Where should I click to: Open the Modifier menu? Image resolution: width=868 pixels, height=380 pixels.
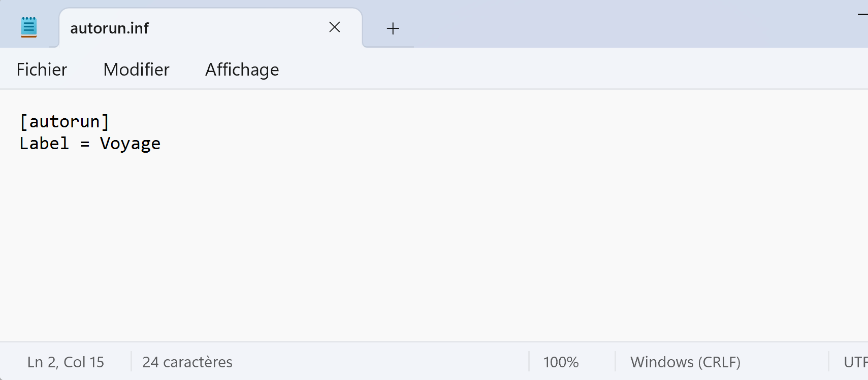[x=136, y=70]
